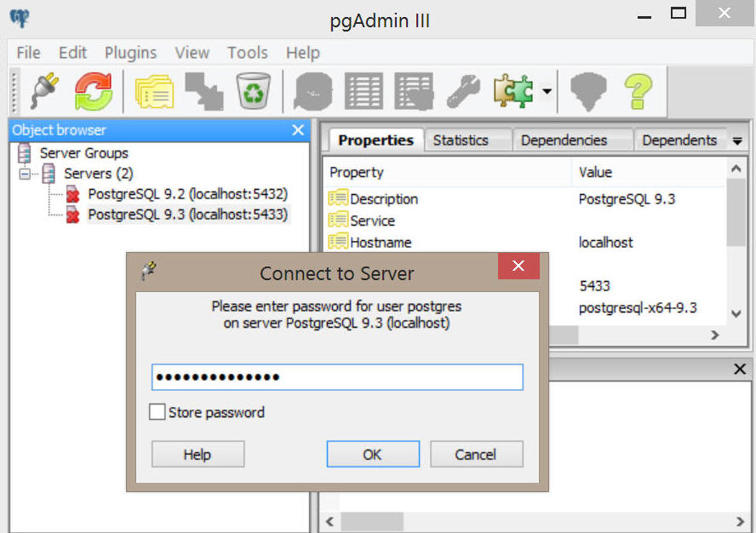
Task: Click the PostgreSQL 9.2 disconnected server icon
Action: click(72, 194)
